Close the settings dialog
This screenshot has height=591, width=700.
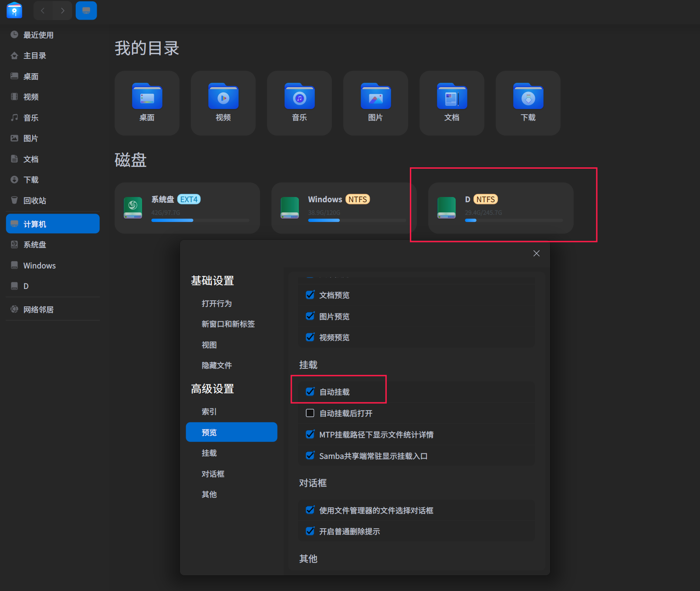[x=536, y=253]
